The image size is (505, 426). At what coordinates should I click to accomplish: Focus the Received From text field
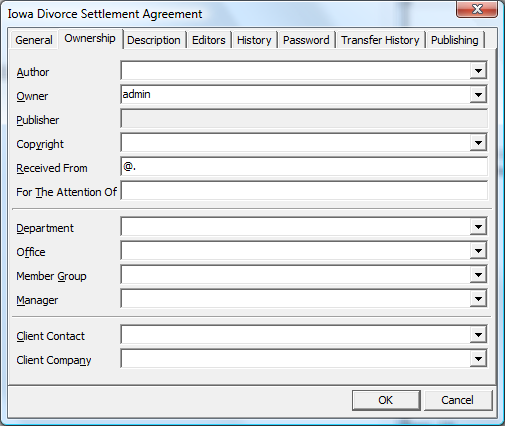point(304,167)
